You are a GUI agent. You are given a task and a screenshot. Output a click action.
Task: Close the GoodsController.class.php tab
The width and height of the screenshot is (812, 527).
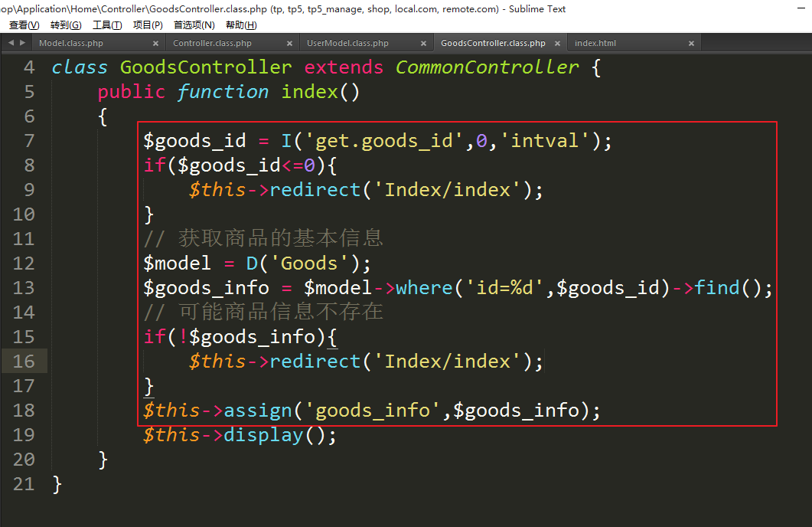tap(557, 44)
